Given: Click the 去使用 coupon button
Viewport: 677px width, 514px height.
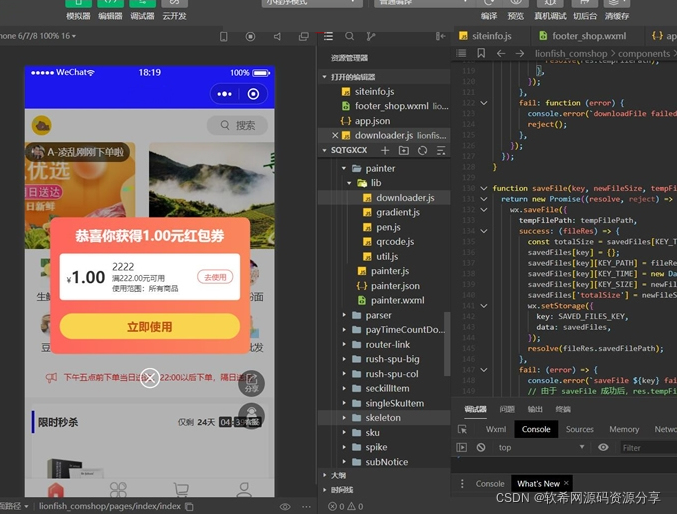Looking at the screenshot, I should (214, 277).
